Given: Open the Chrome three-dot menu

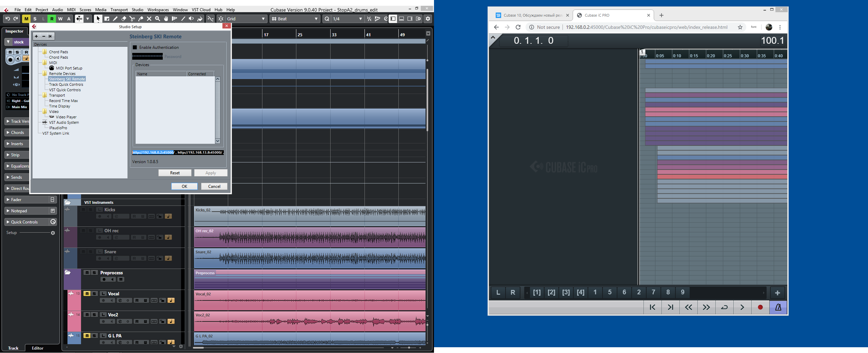Looking at the screenshot, I should coord(780,27).
